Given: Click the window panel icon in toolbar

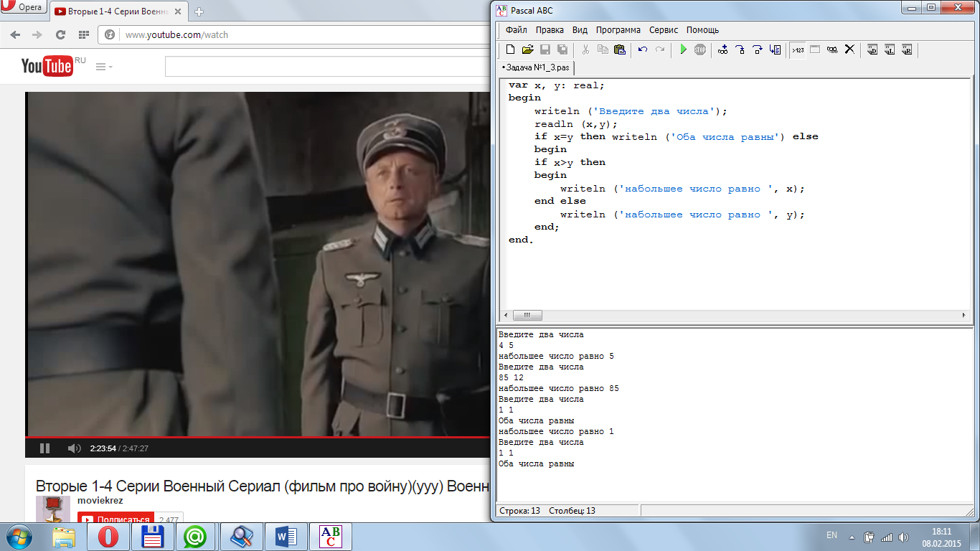Looking at the screenshot, I should point(815,50).
